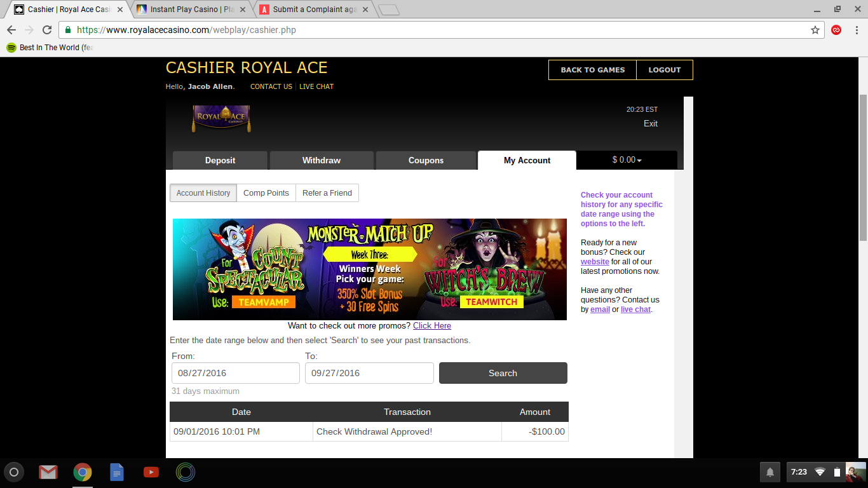Click the user avatar in tray
The image size is (868, 488).
tap(855, 472)
